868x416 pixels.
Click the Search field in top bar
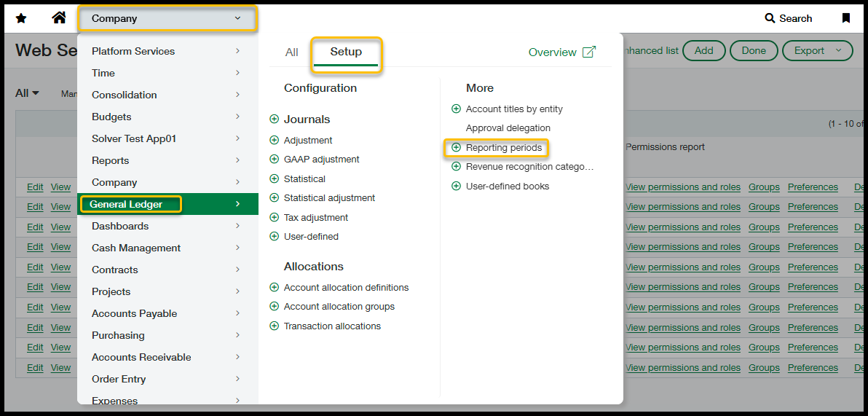789,18
